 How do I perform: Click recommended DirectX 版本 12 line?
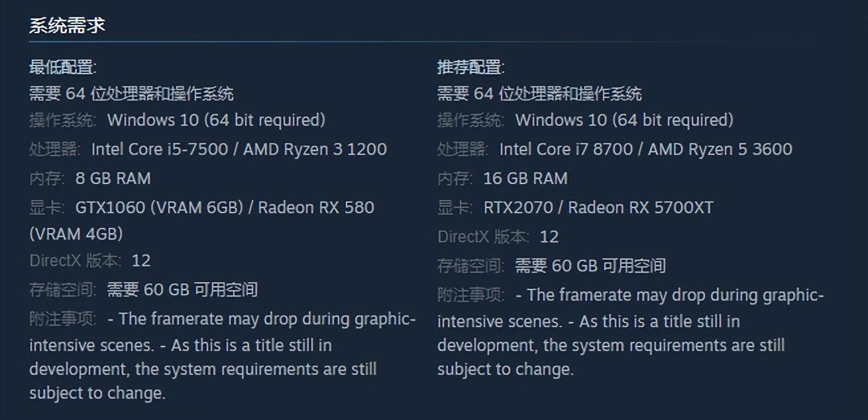498,236
